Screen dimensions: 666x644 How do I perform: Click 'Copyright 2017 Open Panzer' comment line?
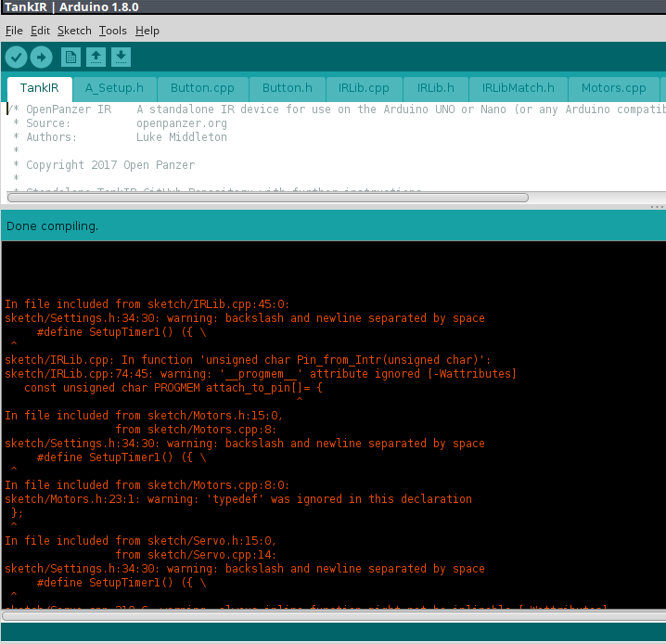click(x=110, y=165)
